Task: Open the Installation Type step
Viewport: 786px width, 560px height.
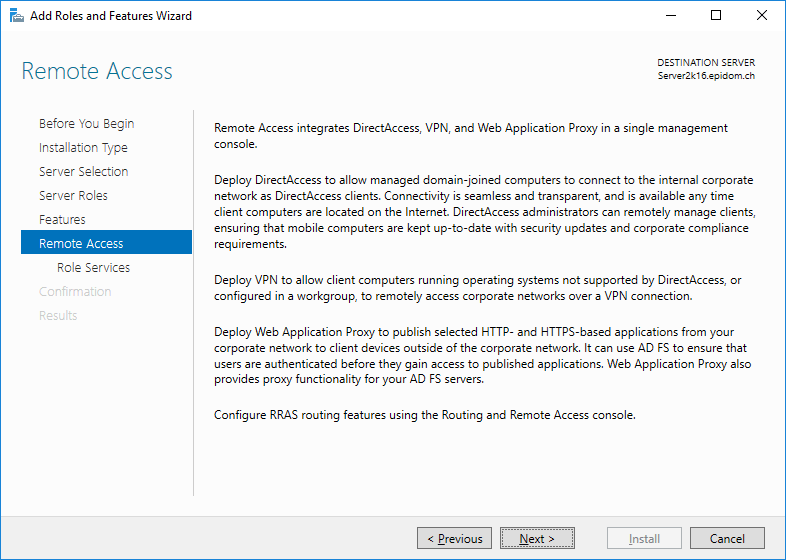Action: (x=83, y=147)
